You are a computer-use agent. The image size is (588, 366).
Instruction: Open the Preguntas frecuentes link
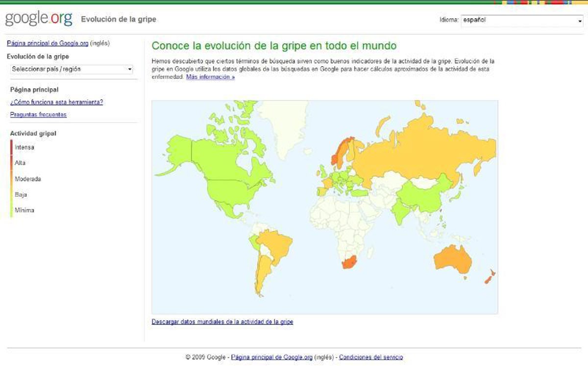(x=38, y=115)
